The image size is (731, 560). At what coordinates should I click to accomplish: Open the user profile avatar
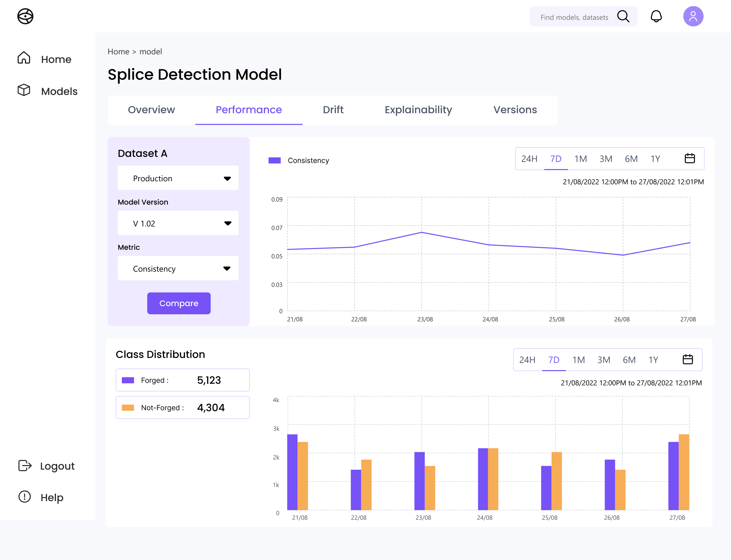coord(693,16)
